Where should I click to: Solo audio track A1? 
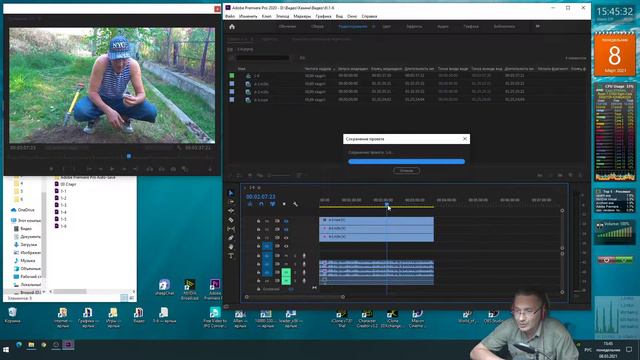(x=295, y=256)
